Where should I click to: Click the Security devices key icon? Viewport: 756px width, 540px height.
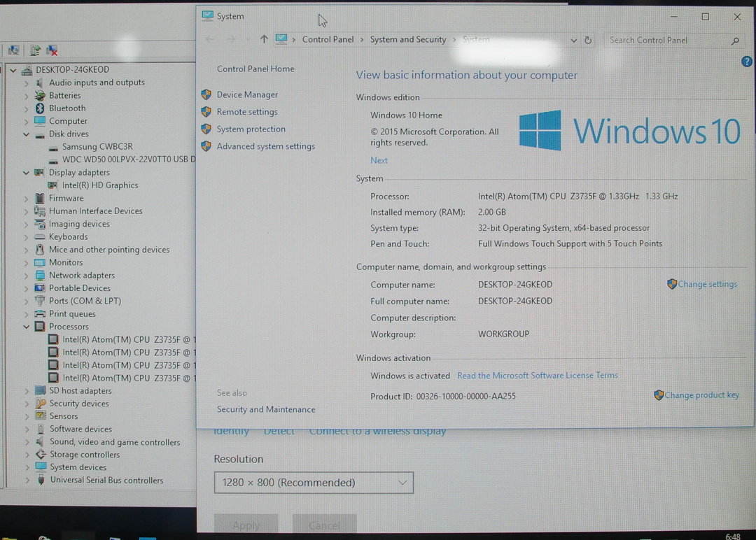point(41,403)
